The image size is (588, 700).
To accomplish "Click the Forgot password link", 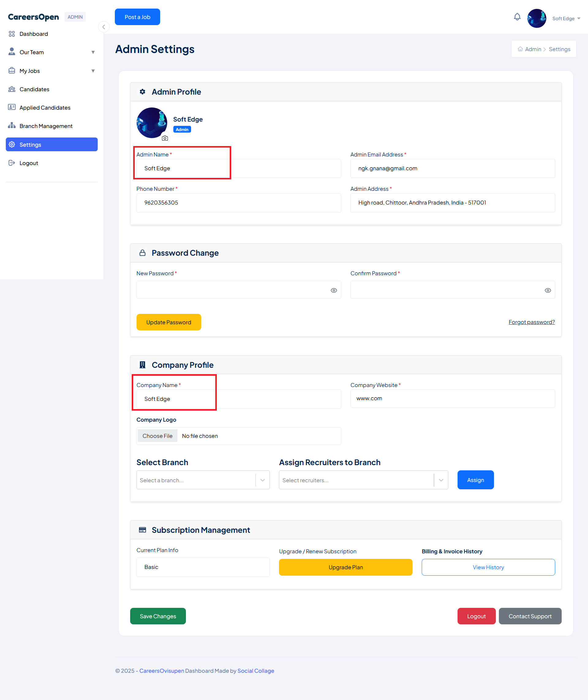I will click(x=531, y=322).
